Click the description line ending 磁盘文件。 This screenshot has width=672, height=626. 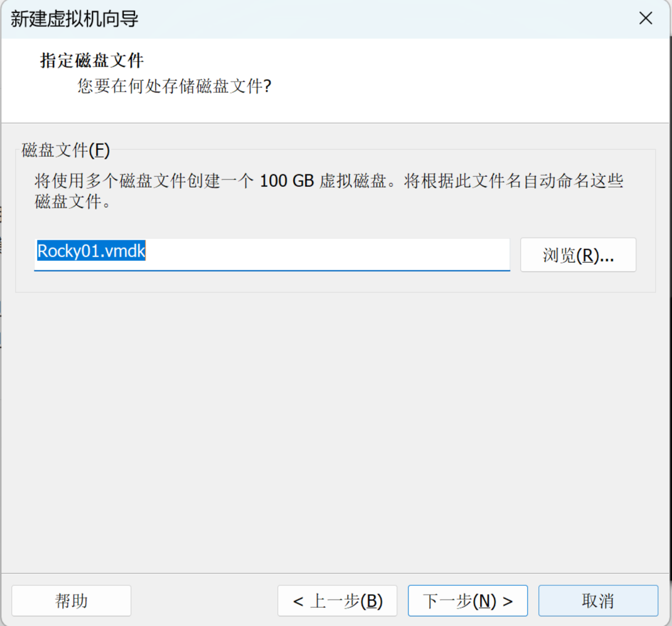coord(73,201)
